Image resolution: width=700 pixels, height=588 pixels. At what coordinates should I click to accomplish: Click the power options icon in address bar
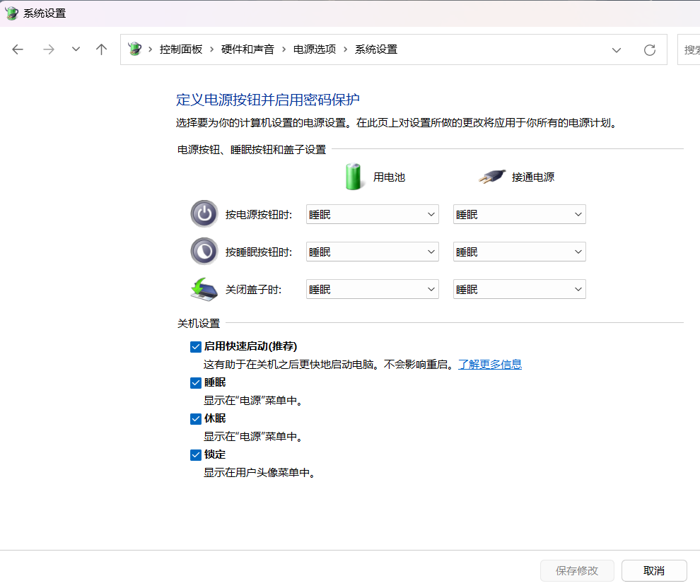[134, 49]
